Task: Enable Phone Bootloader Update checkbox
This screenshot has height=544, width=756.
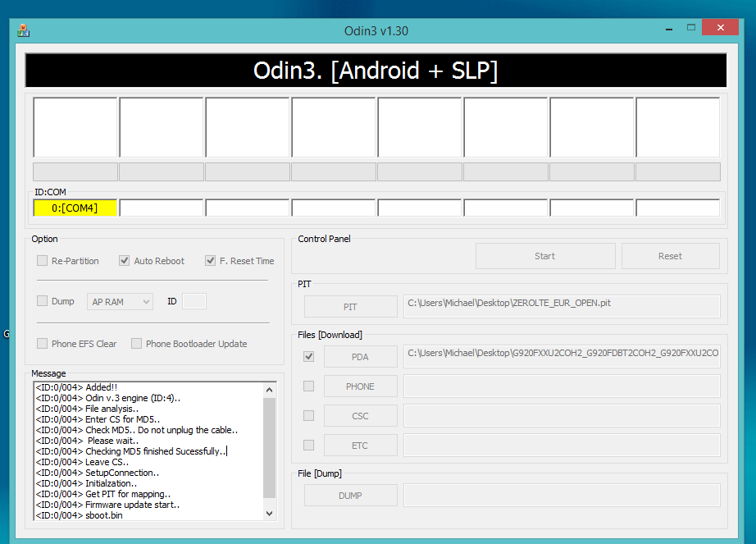Action: point(136,343)
